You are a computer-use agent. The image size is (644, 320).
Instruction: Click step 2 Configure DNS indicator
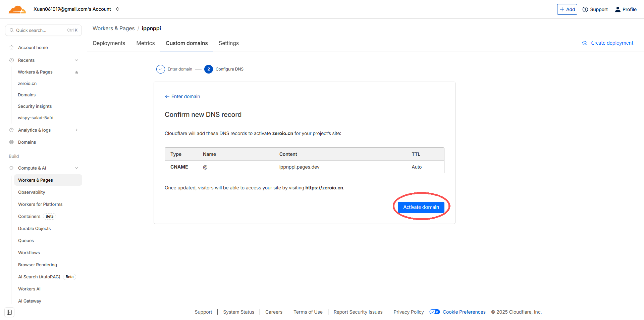[209, 69]
